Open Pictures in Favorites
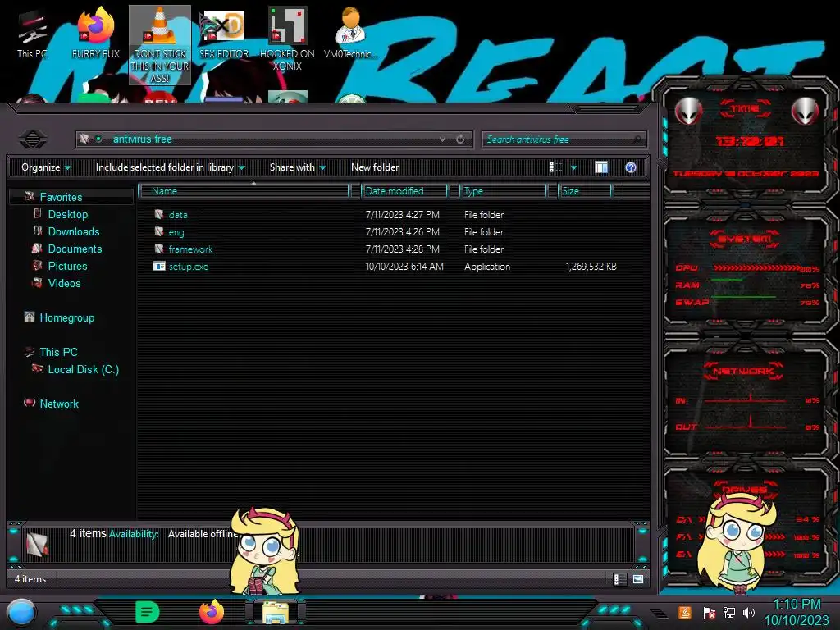Image resolution: width=840 pixels, height=630 pixels. pyautogui.click(x=67, y=266)
